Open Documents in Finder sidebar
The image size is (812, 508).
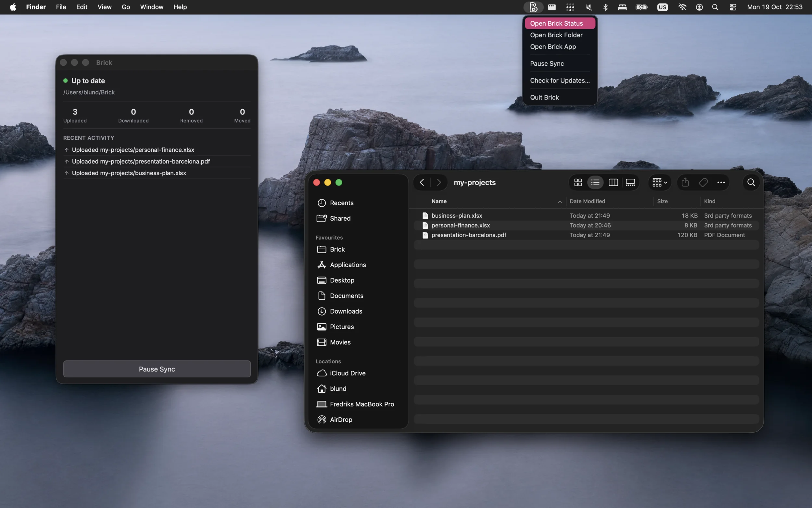(358, 296)
